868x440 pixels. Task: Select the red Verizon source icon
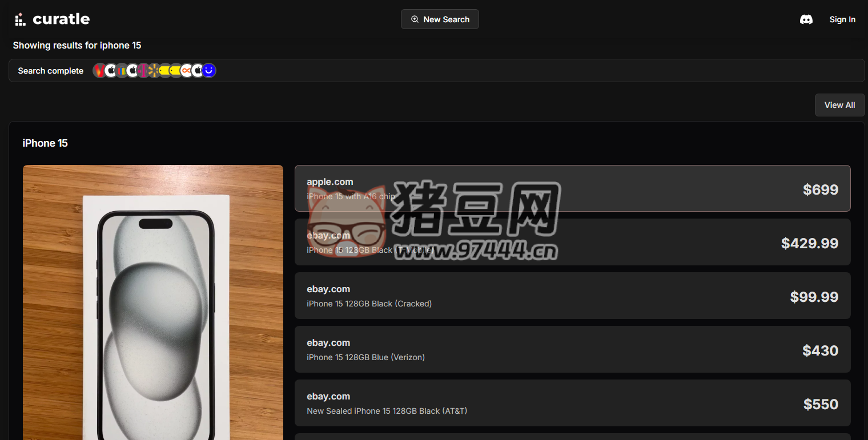(x=99, y=71)
